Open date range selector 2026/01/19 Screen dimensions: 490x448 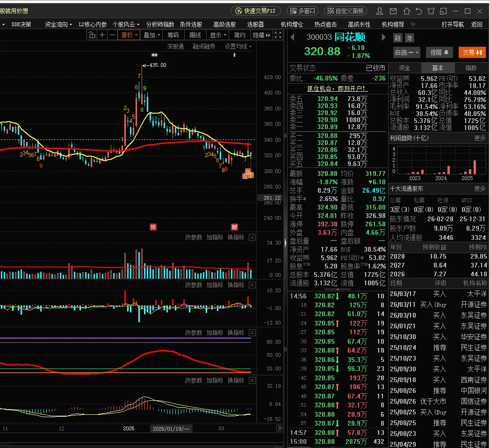click(171, 428)
